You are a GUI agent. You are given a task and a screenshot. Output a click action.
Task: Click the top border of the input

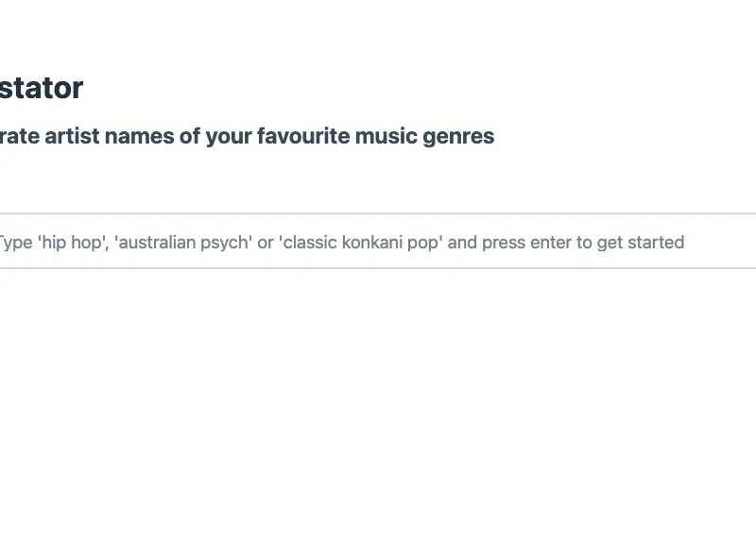tap(378, 214)
